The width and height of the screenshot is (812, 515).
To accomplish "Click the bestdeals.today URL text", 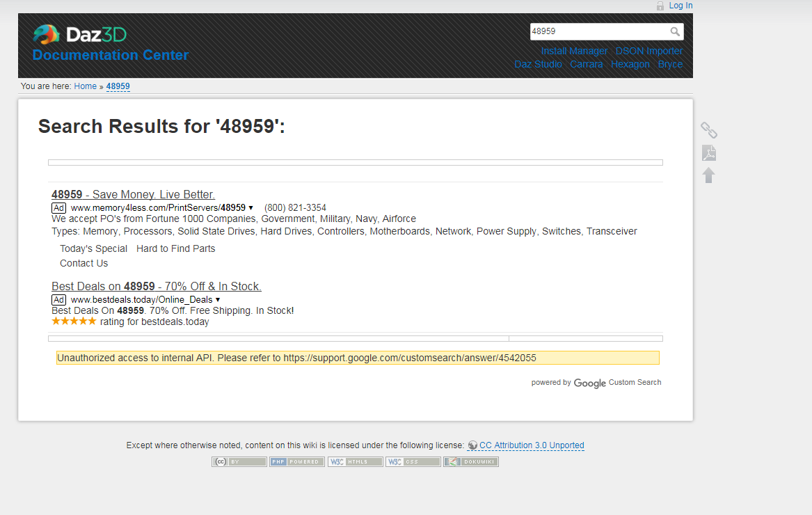I will coord(141,299).
